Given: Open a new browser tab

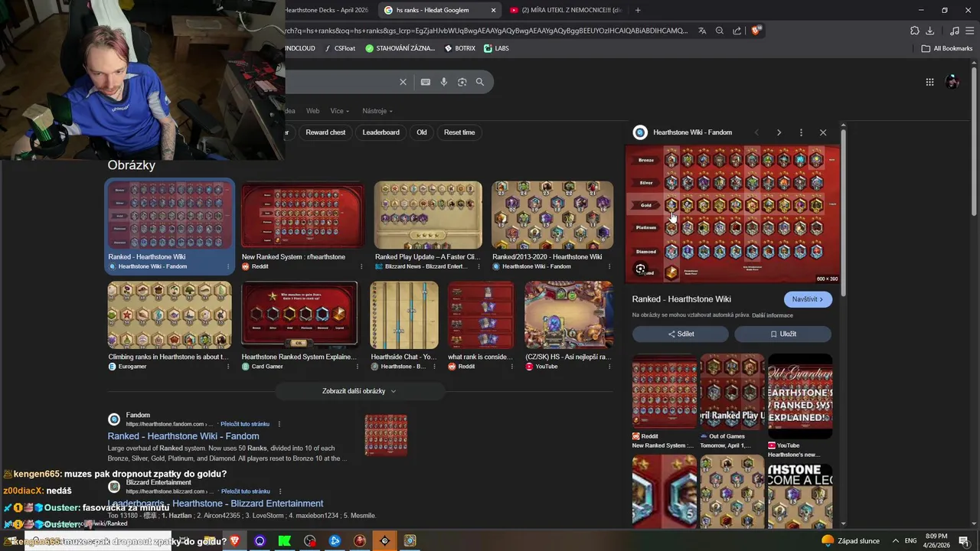Looking at the screenshot, I should pyautogui.click(x=638, y=10).
